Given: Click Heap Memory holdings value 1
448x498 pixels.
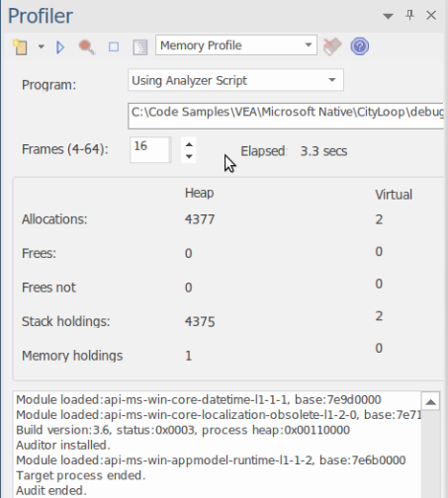Looking at the screenshot, I should [188, 356].
